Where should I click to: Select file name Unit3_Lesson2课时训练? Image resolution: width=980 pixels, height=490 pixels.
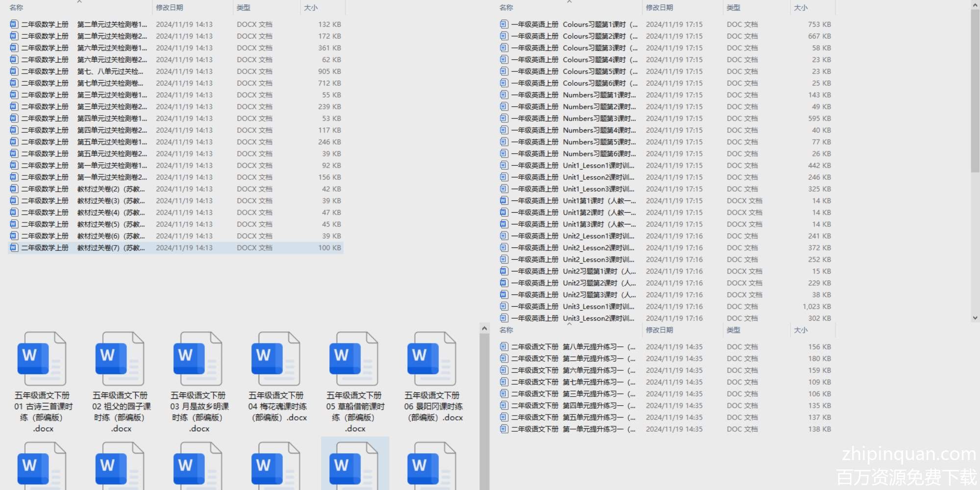572,318
